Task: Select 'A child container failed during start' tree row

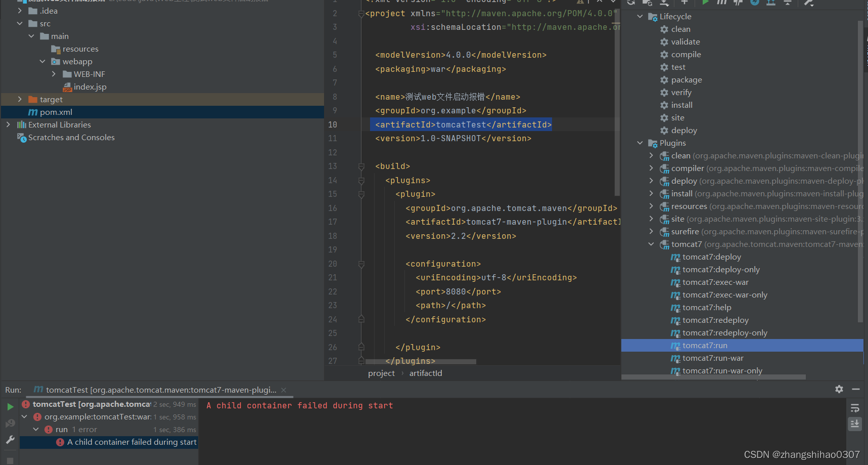Action: [x=109, y=442]
